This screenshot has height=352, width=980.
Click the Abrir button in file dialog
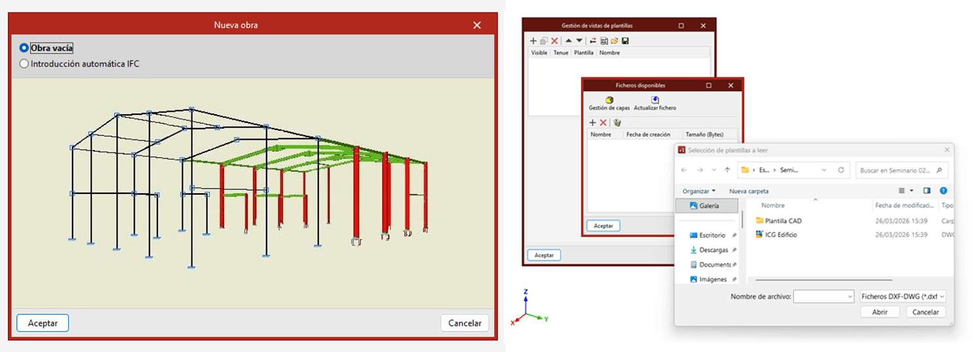tap(879, 312)
